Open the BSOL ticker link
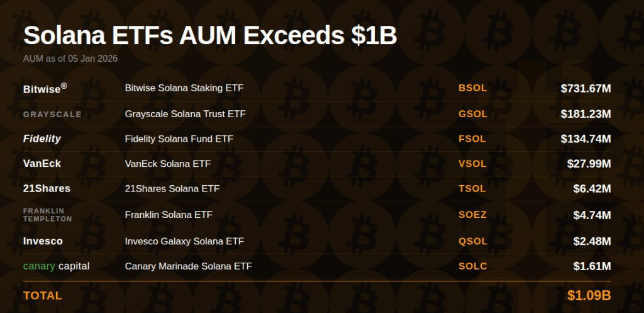644x313 pixels. [473, 88]
